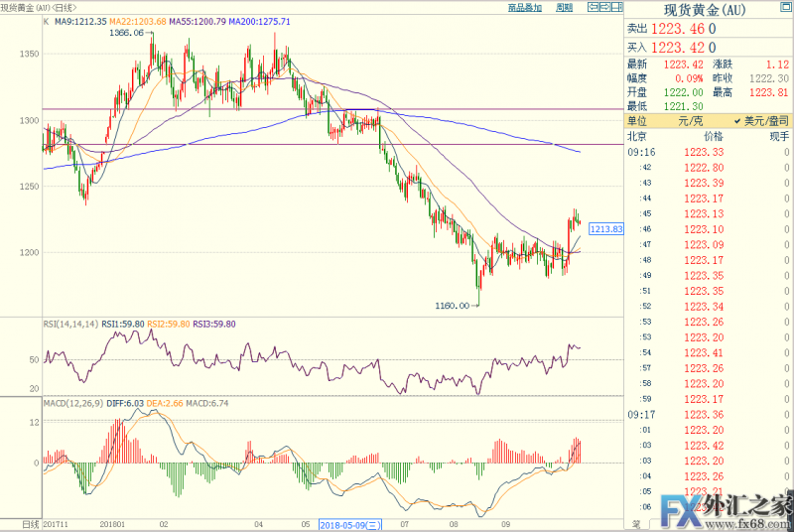Click the split-layout icon in chart toolbar
794x532 pixels.
pyautogui.click(x=616, y=7)
